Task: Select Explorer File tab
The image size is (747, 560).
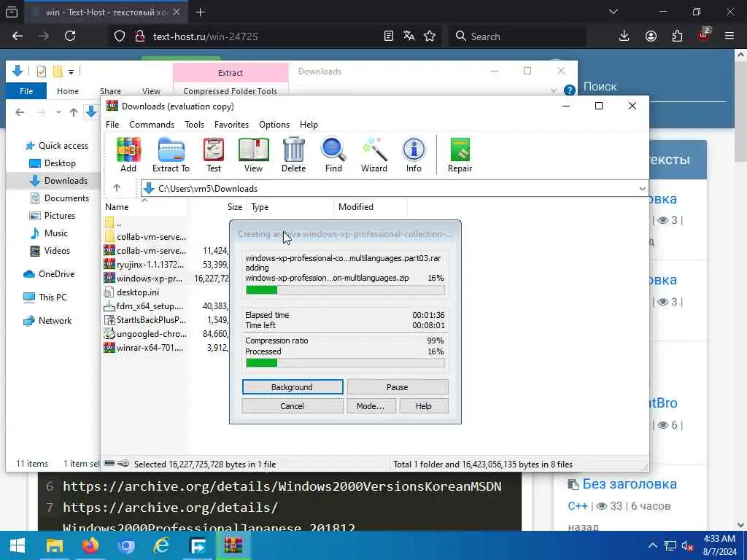Action: pos(26,91)
